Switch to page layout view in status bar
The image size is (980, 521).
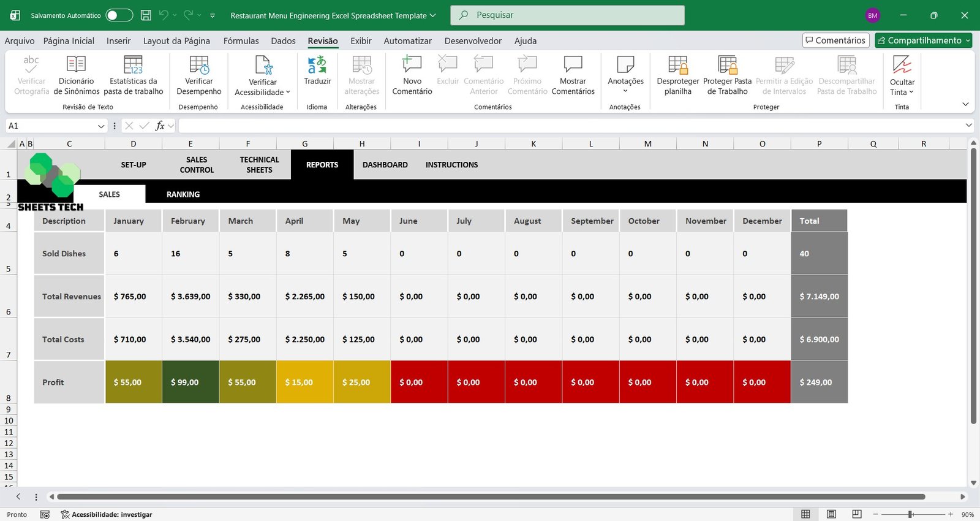pyautogui.click(x=831, y=514)
